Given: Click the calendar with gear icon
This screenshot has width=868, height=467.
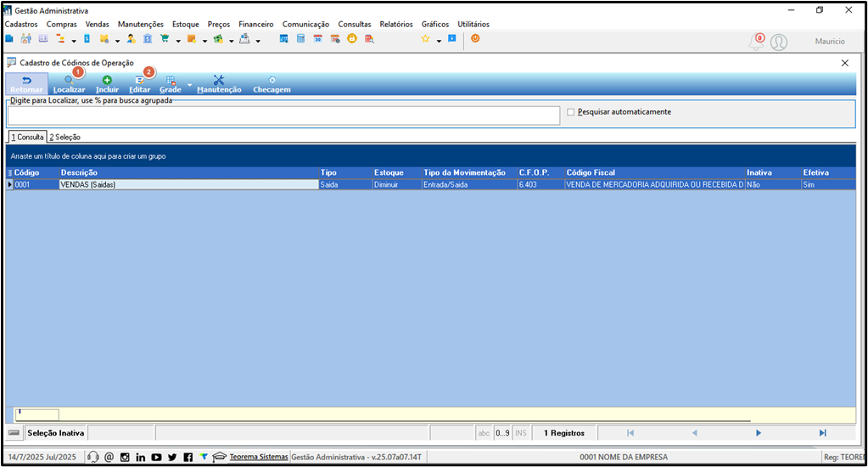Looking at the screenshot, I should (x=335, y=38).
